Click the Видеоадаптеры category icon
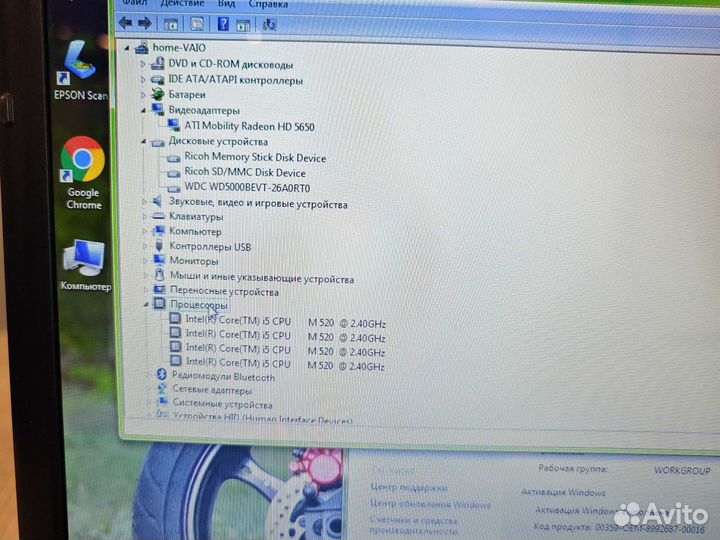 [158, 110]
